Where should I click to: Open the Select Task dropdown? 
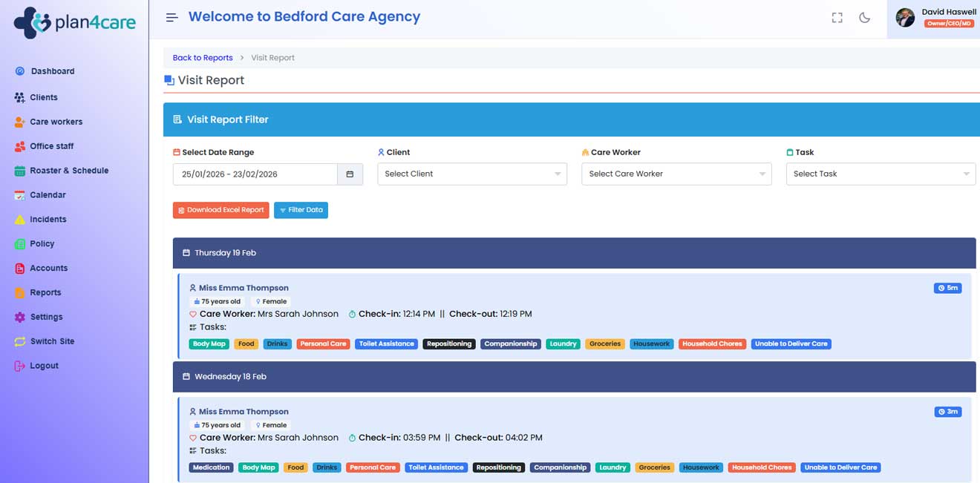click(881, 174)
